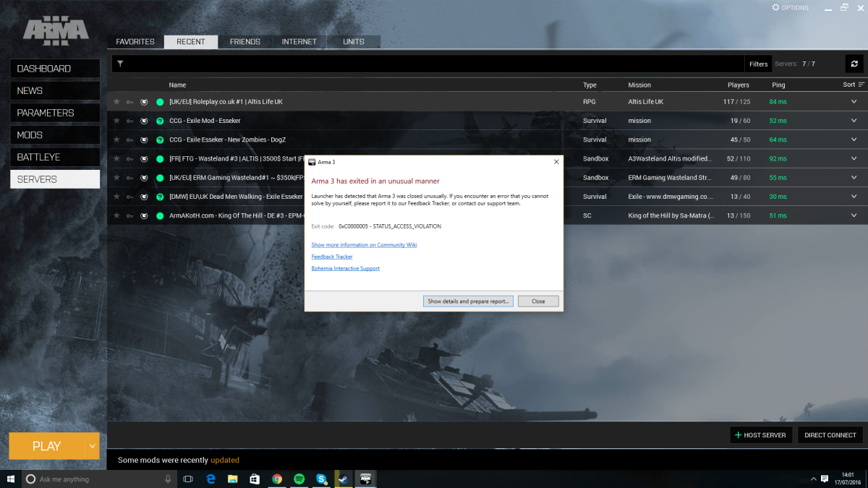
Task: Click the BattlEye icon on CCG Exile Mod row
Action: coord(144,121)
